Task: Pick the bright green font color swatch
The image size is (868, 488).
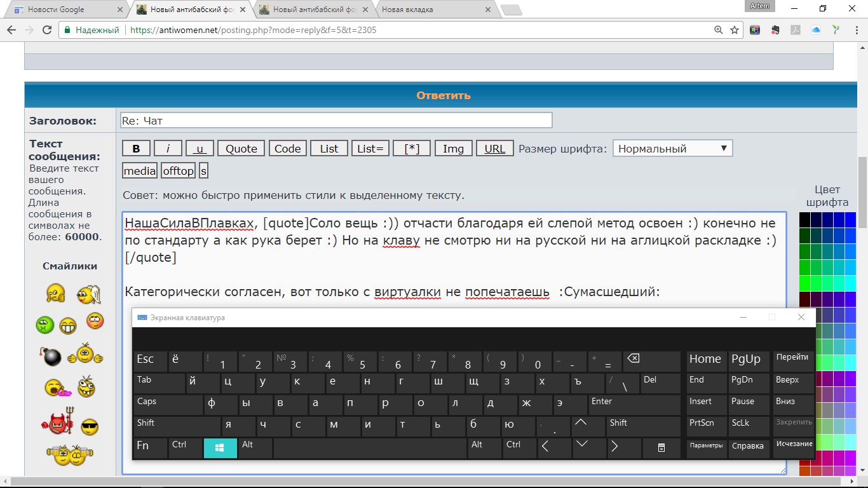Action: [805, 283]
